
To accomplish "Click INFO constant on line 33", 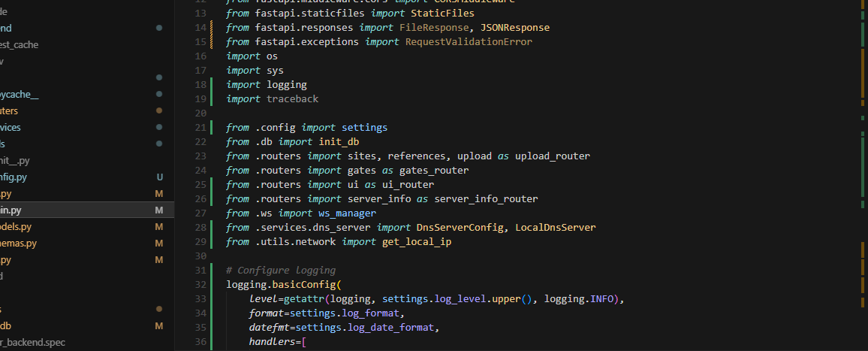I will (x=601, y=299).
